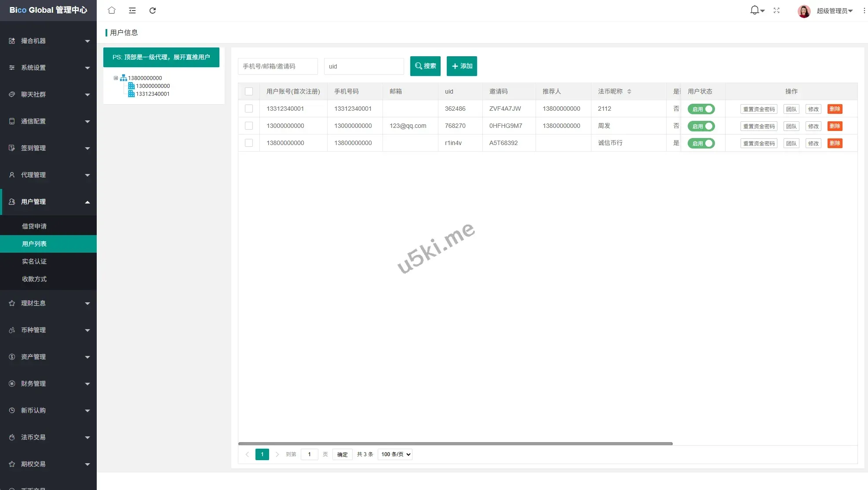Click the 搜索 search button
The height and width of the screenshot is (490, 868).
tap(425, 66)
